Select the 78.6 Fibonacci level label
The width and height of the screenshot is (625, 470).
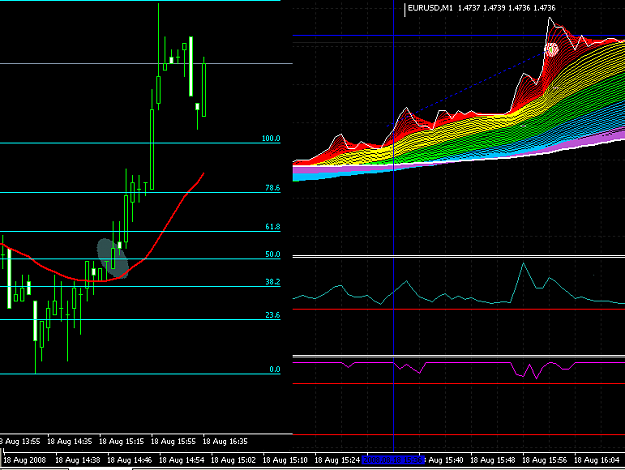point(273,188)
